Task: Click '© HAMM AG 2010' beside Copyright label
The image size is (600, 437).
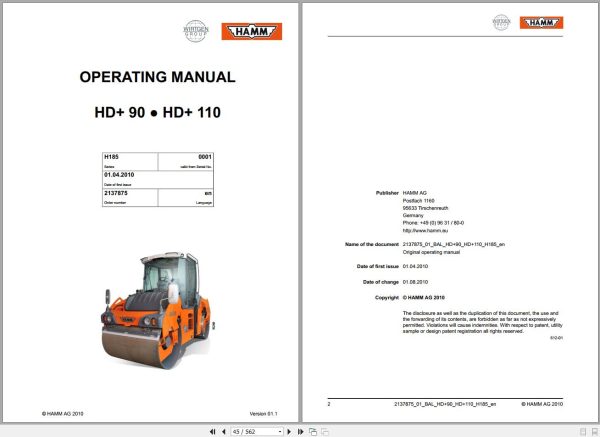Action: point(424,298)
